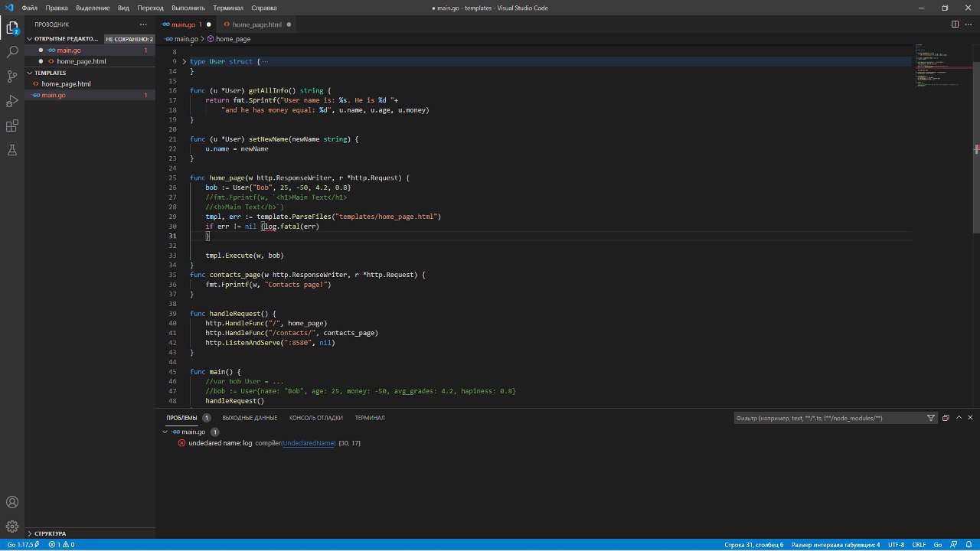
Task: Open the Accounts menu icon
Action: coord(12,503)
